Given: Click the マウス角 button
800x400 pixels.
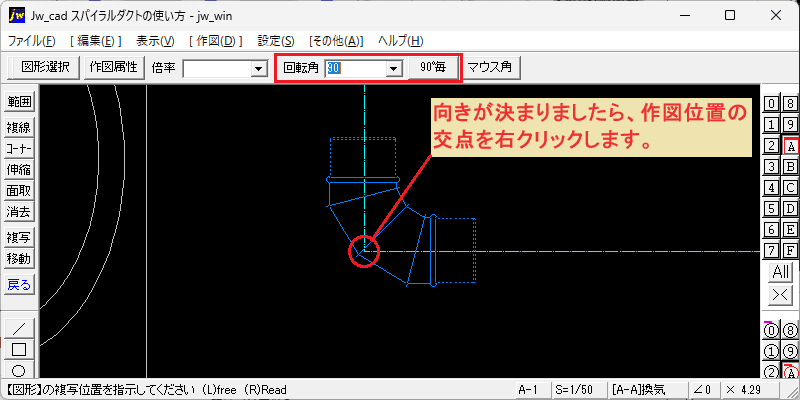Looking at the screenshot, I should click(x=490, y=67).
